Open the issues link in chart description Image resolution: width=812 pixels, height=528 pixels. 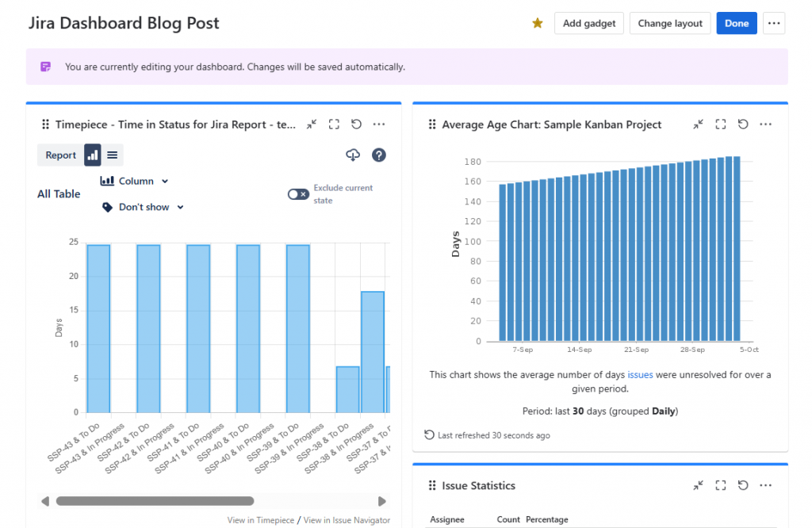(640, 375)
